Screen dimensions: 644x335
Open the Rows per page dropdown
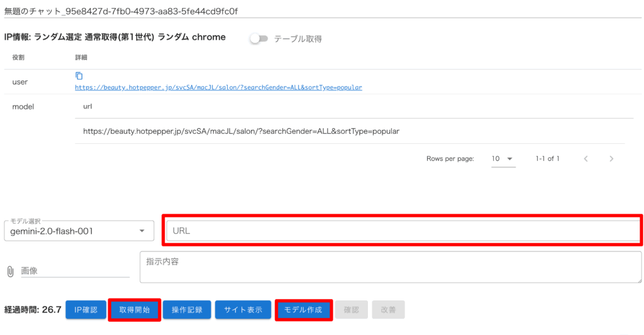coord(503,159)
